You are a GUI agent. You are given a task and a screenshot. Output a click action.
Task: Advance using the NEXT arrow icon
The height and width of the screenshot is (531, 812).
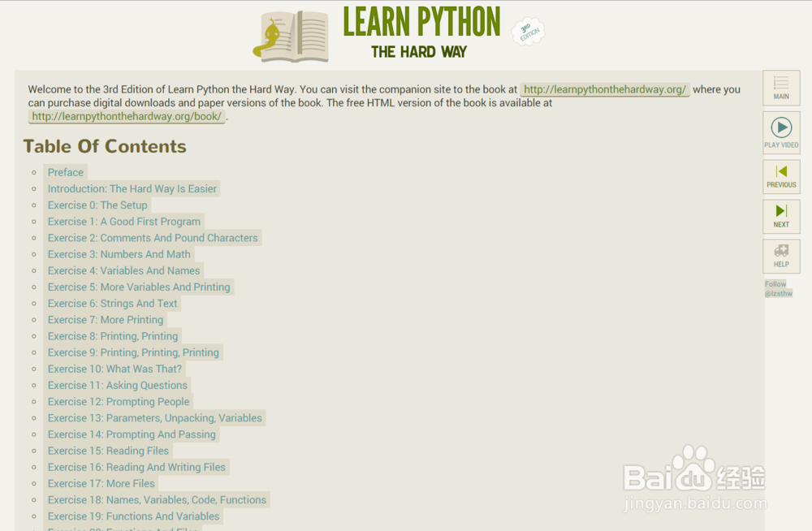pos(780,216)
